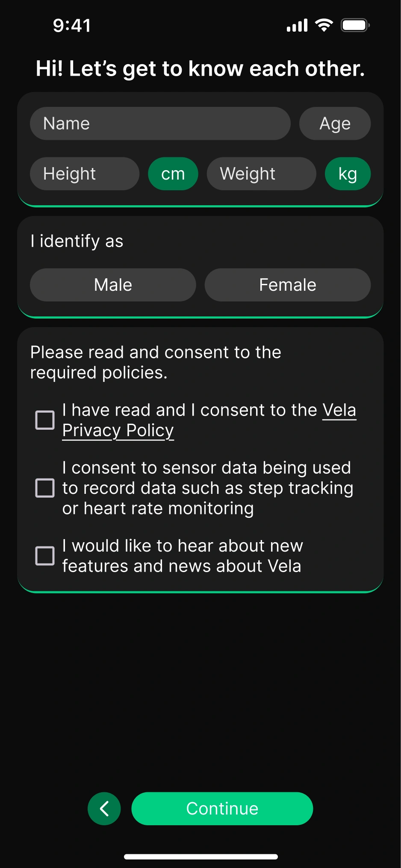Focus the Name input field

(160, 124)
